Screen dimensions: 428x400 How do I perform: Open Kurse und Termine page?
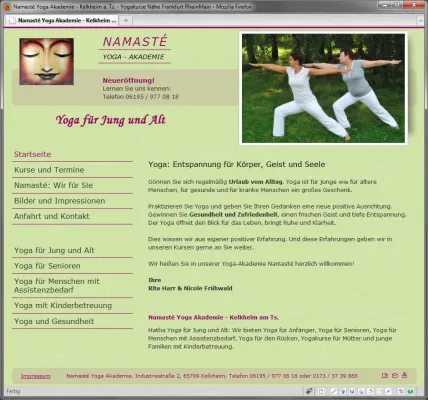pos(49,170)
